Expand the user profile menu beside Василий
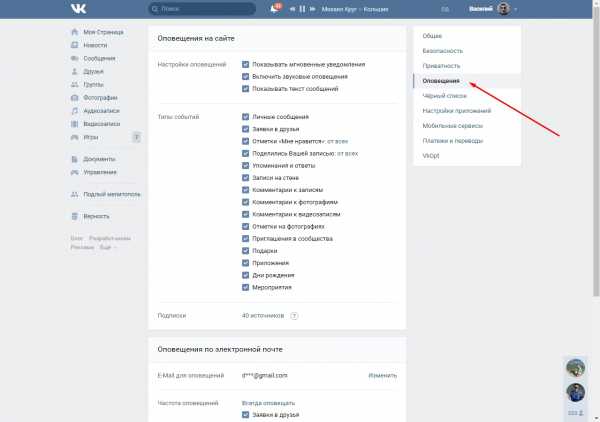The height and width of the screenshot is (422, 600). coord(516,9)
